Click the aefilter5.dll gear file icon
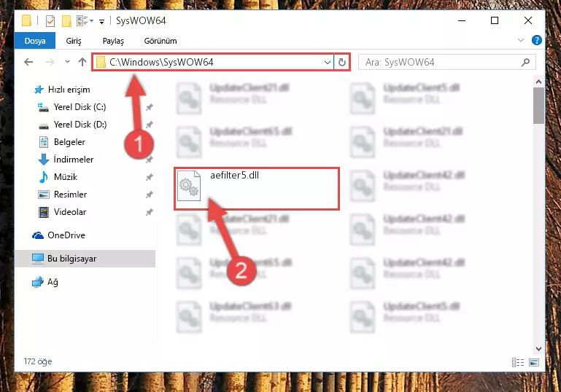 (189, 186)
